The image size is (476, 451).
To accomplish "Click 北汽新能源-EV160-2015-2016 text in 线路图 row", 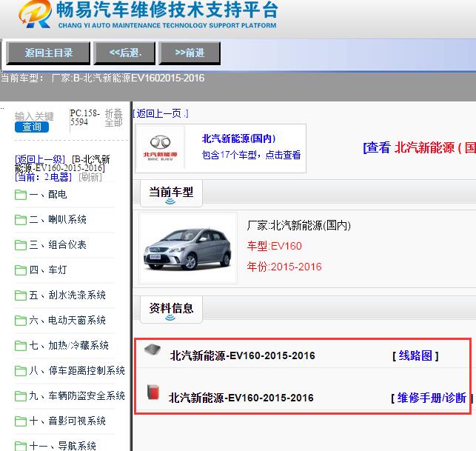I will (x=242, y=355).
